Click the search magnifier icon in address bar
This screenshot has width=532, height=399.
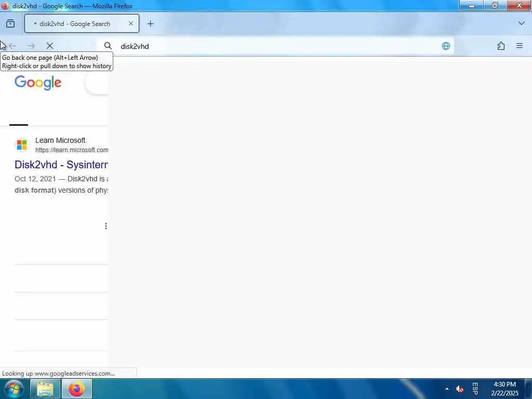(x=108, y=46)
